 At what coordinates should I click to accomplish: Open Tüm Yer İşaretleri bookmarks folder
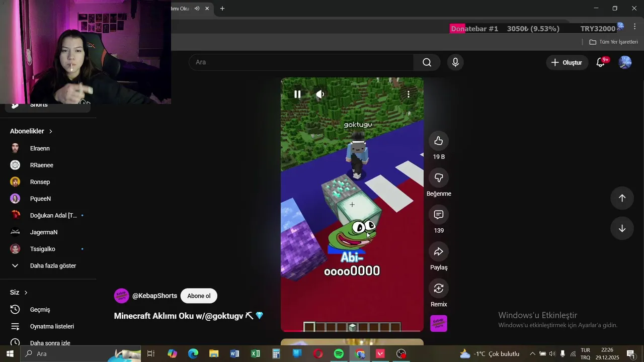click(613, 42)
